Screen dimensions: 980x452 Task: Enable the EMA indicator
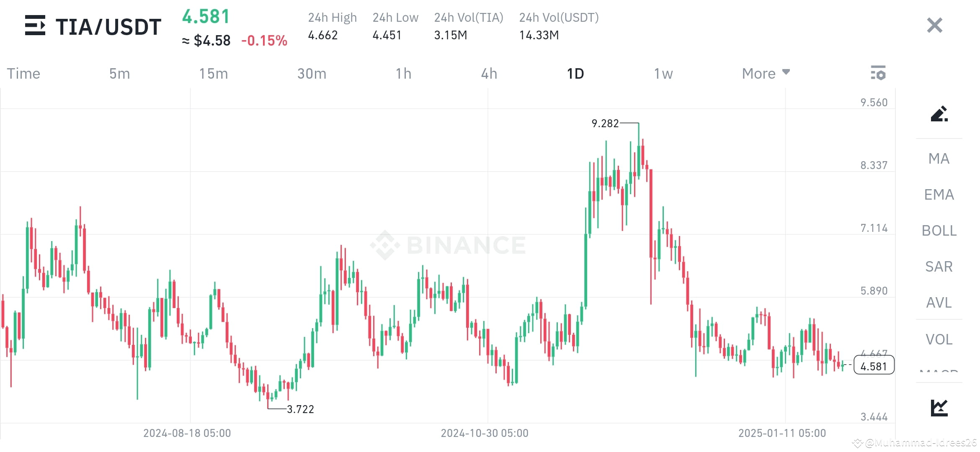coord(939,195)
